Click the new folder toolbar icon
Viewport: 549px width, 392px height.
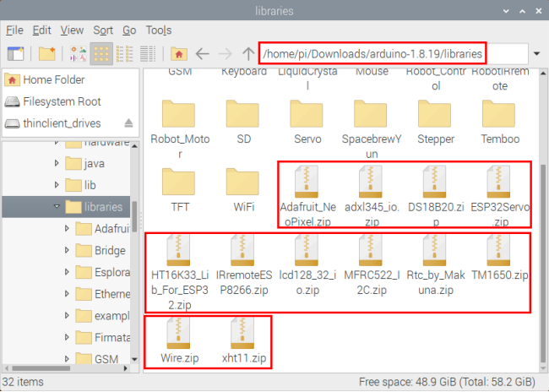47,54
